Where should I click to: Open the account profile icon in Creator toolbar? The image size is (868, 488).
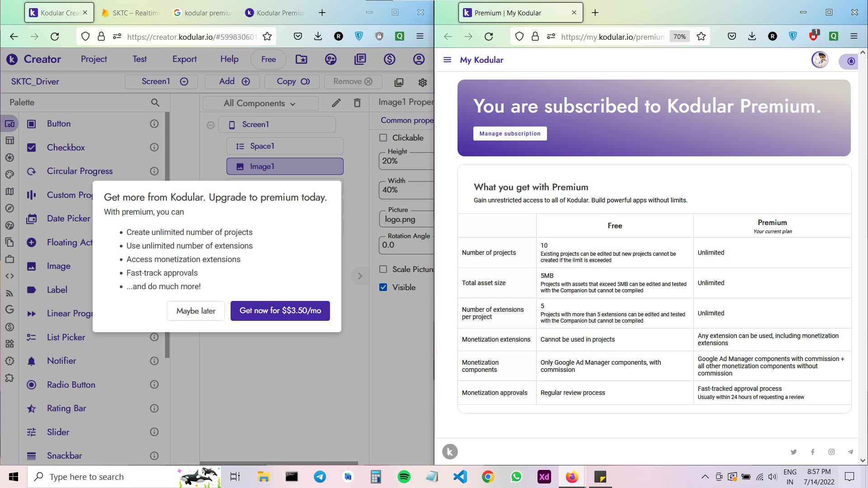tap(419, 59)
